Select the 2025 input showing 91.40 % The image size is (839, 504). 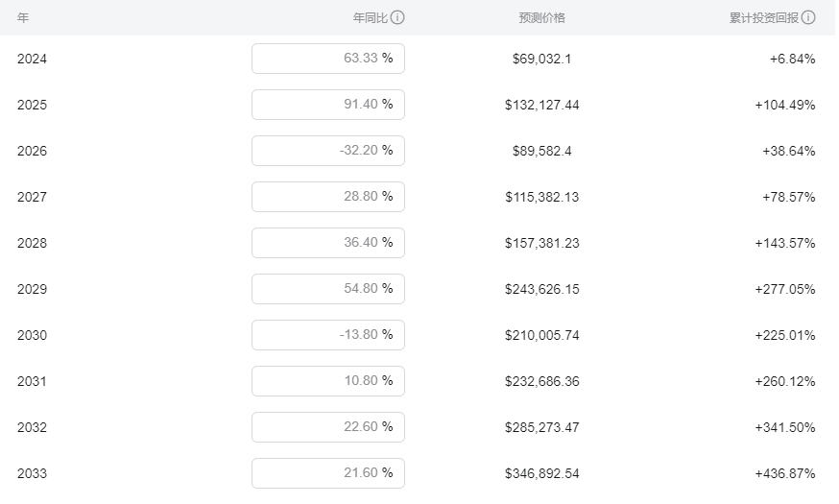(x=328, y=105)
